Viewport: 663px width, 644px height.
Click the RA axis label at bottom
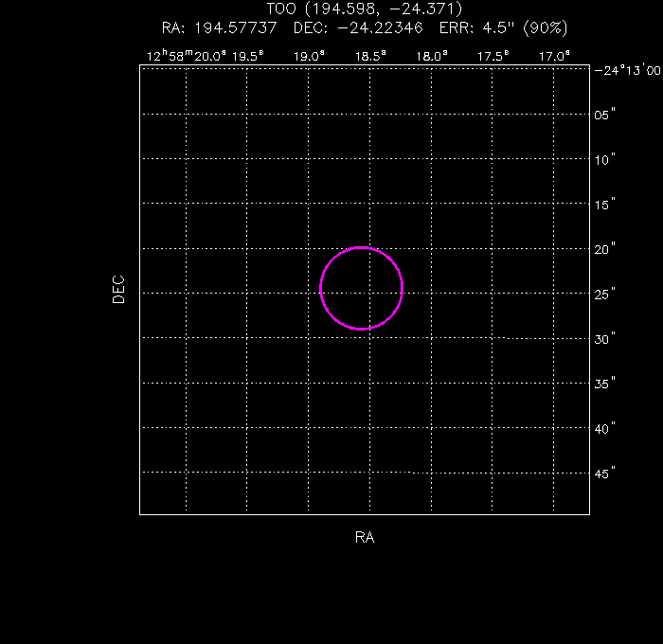tap(365, 538)
